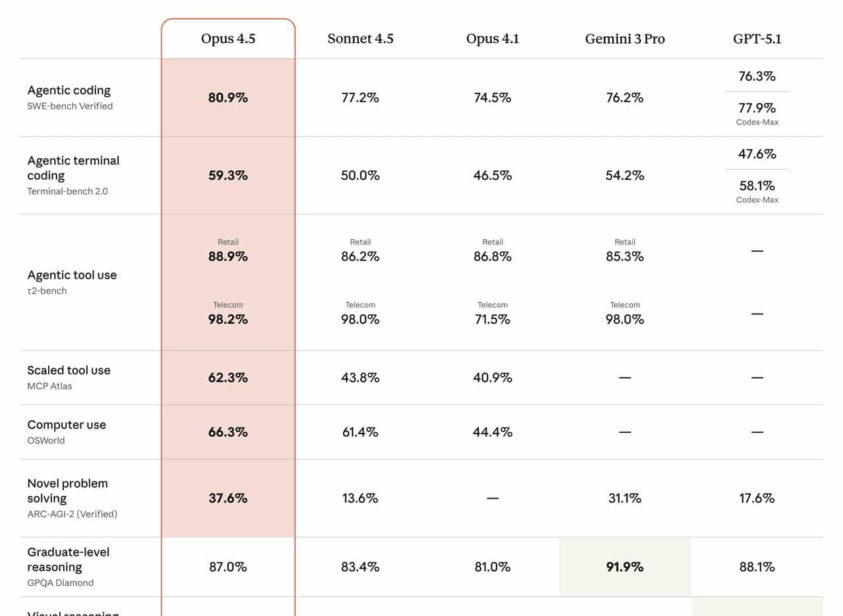The image size is (843, 616).
Task: Click the Agentic coding row label
Action: click(x=69, y=91)
